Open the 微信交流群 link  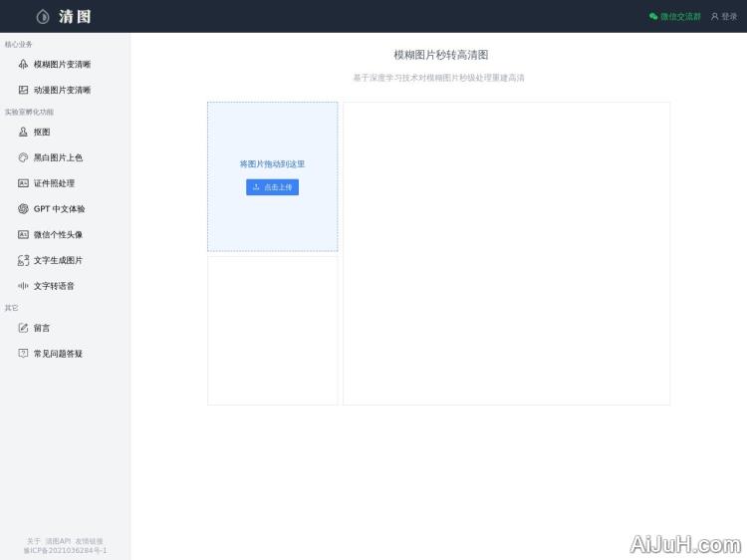(680, 16)
